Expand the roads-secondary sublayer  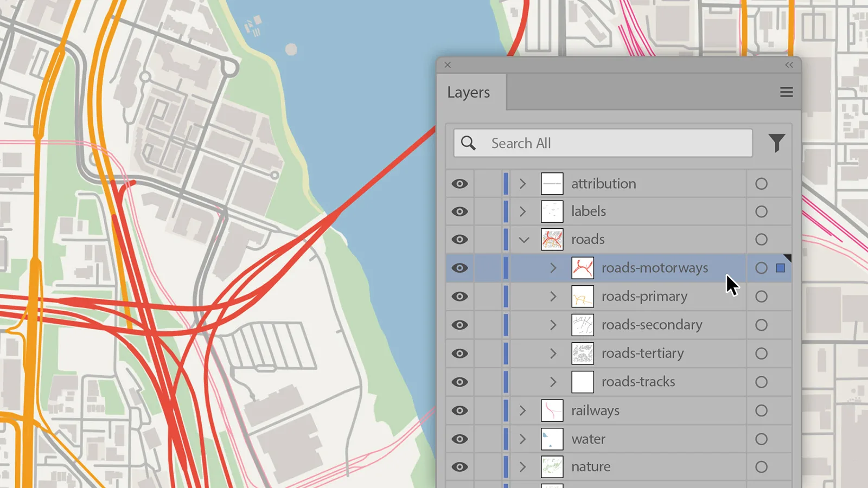[553, 325]
